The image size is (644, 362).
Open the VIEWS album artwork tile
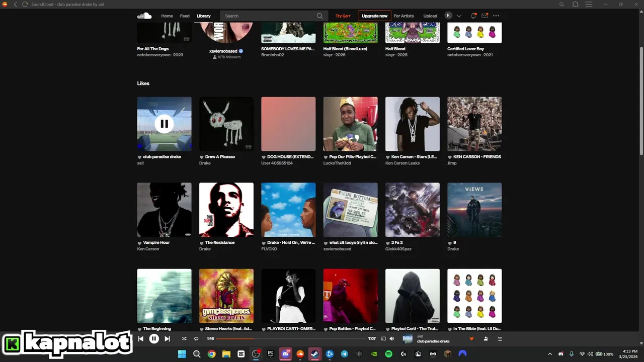[474, 210]
